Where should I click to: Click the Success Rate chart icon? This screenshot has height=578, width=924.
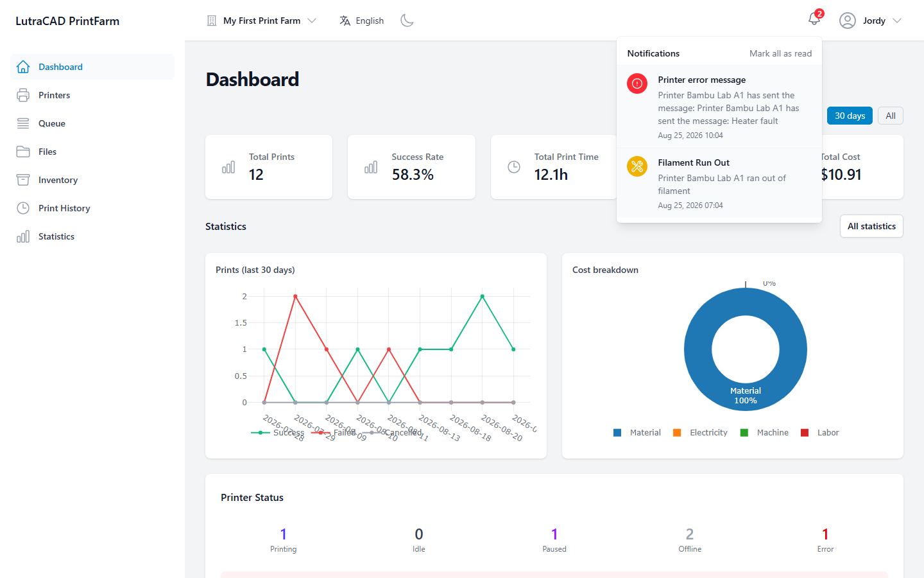click(x=371, y=167)
